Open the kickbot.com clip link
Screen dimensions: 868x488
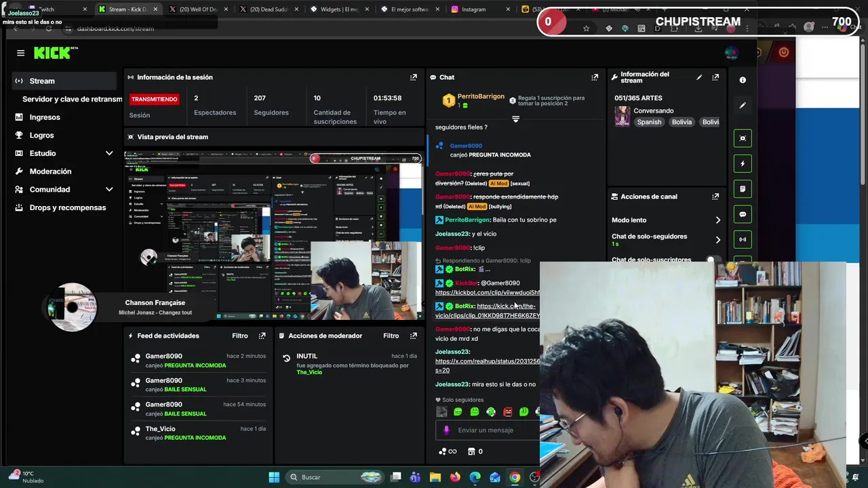coord(488,293)
